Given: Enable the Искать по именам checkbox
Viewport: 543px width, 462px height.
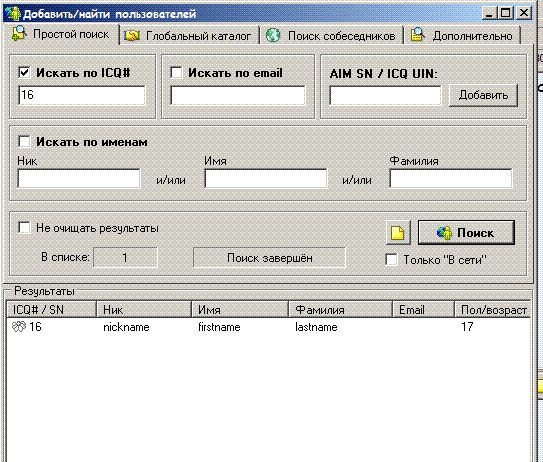Looking at the screenshot, I should (24, 142).
